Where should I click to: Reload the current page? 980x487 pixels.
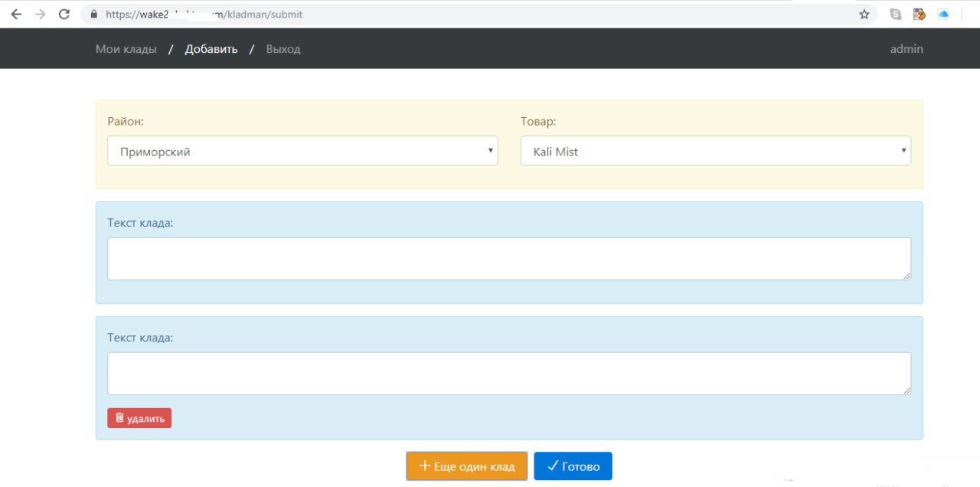point(64,14)
